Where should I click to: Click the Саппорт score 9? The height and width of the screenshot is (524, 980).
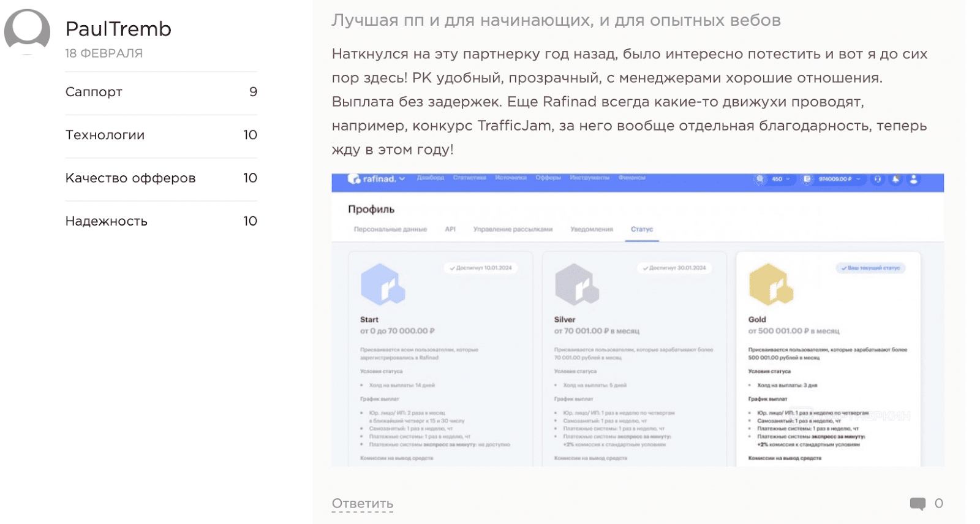tap(253, 92)
